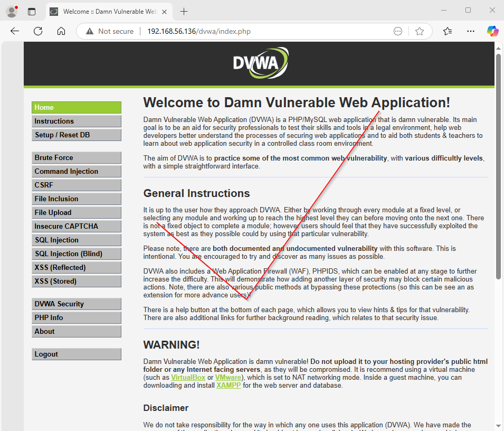Click the 'Welcome to Damn Vulnerable Web Application!' heading

(x=297, y=102)
